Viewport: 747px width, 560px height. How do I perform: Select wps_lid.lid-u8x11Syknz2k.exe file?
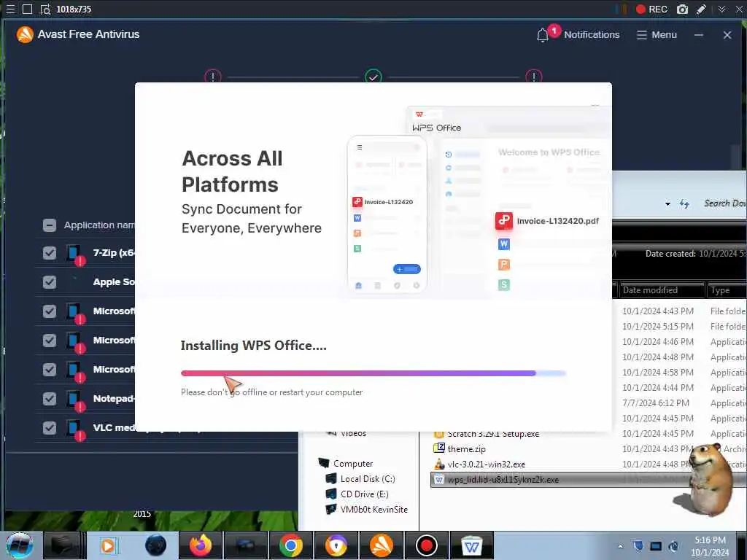[x=503, y=480]
